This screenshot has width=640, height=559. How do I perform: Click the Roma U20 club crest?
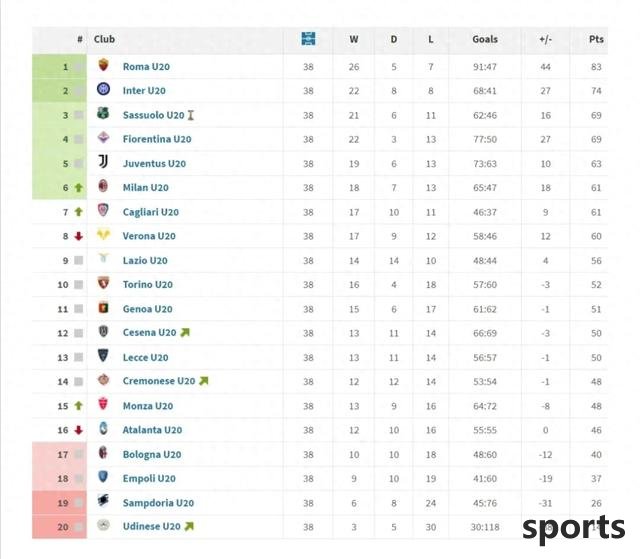tap(104, 65)
